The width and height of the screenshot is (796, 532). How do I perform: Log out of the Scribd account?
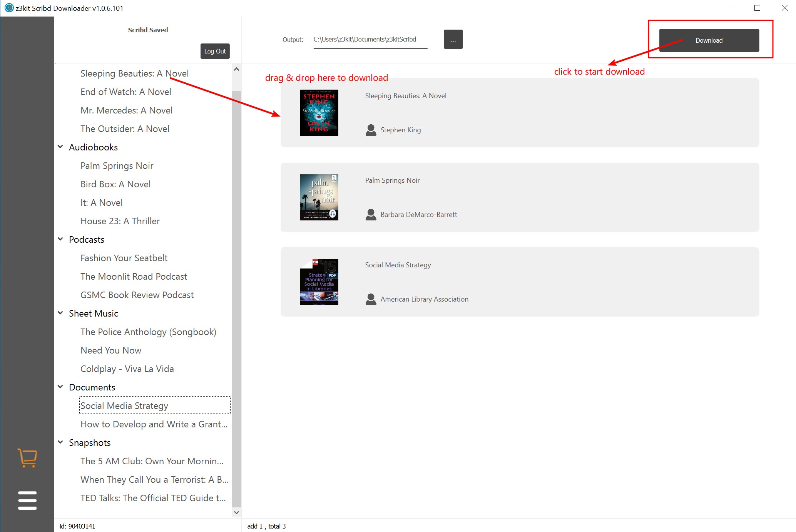coord(215,51)
